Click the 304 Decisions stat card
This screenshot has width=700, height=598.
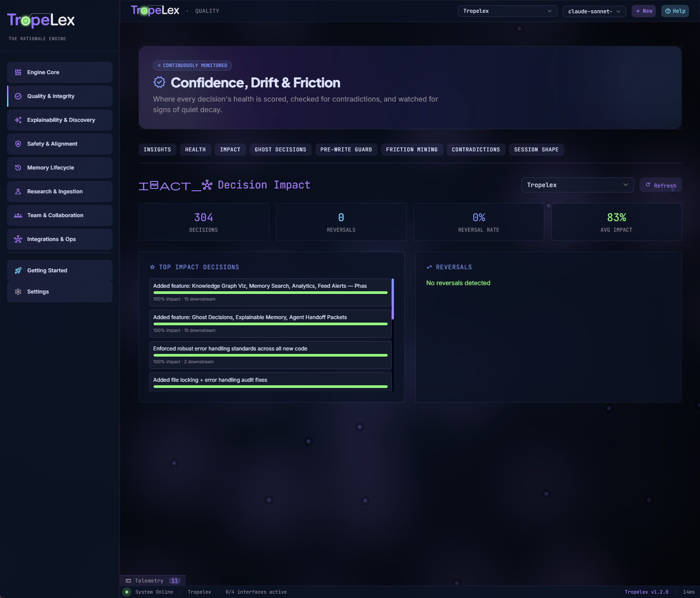pos(204,222)
